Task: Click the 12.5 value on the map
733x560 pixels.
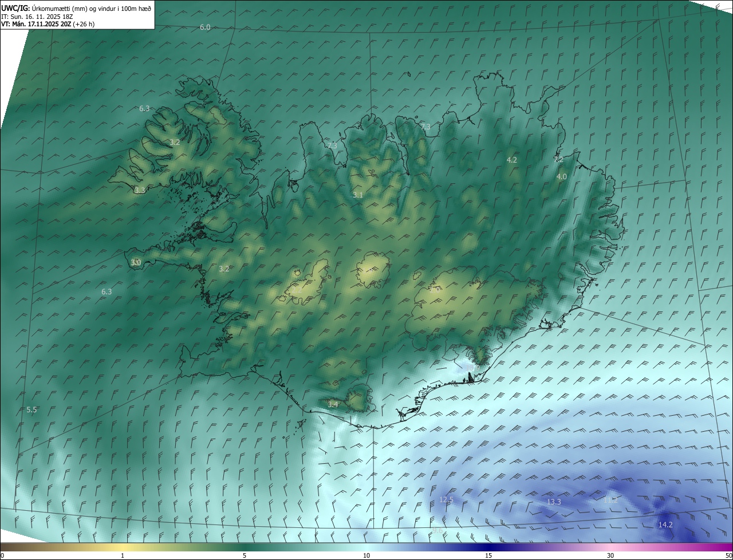Action: click(x=446, y=500)
